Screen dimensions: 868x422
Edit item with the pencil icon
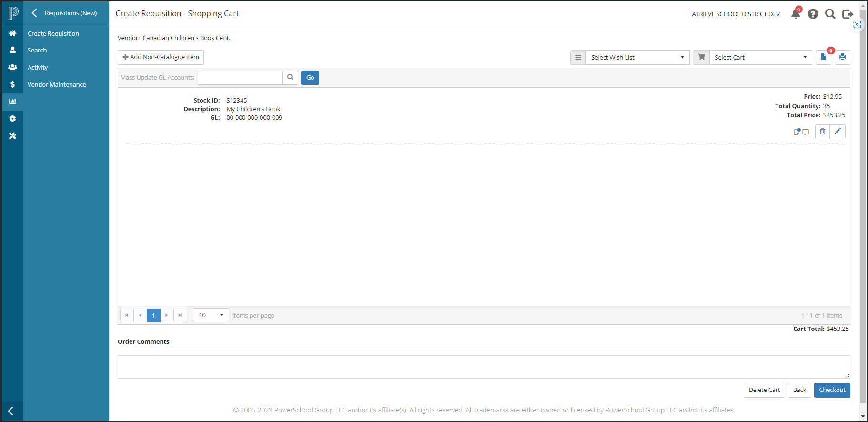tap(838, 132)
